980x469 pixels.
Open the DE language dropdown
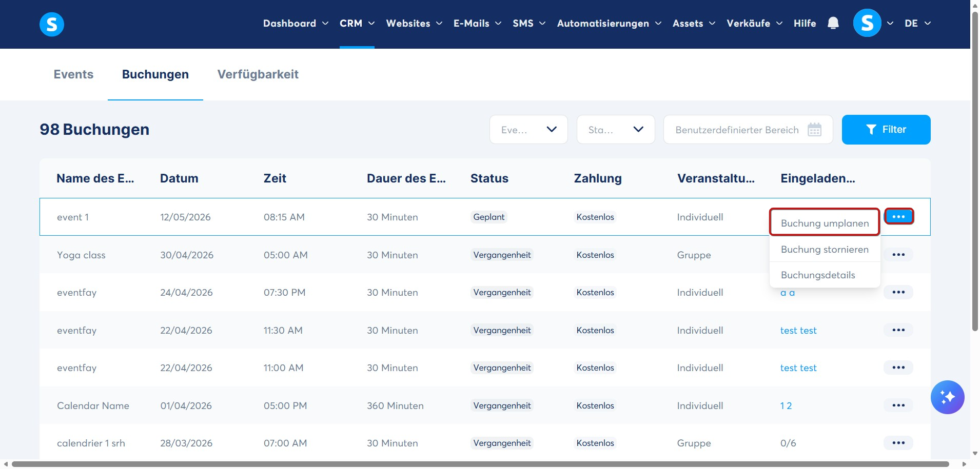[x=917, y=23]
